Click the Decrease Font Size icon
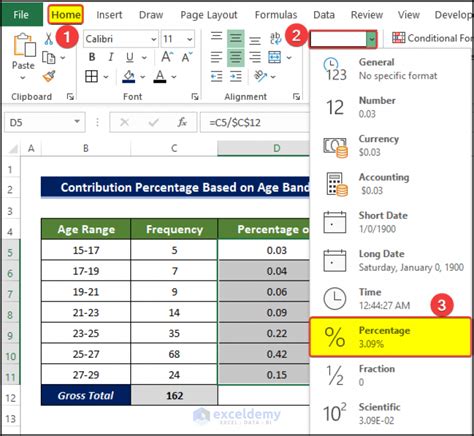Screen dimensions: 474x436 pos(187,57)
